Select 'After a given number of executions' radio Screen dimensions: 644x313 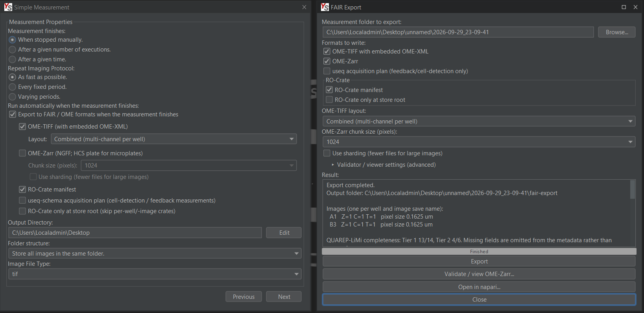coord(13,50)
